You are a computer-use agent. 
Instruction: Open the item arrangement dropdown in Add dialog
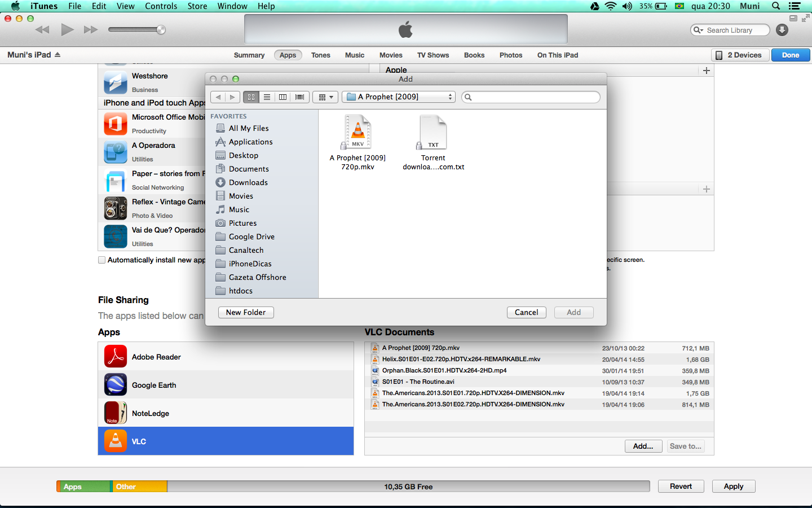[325, 97]
